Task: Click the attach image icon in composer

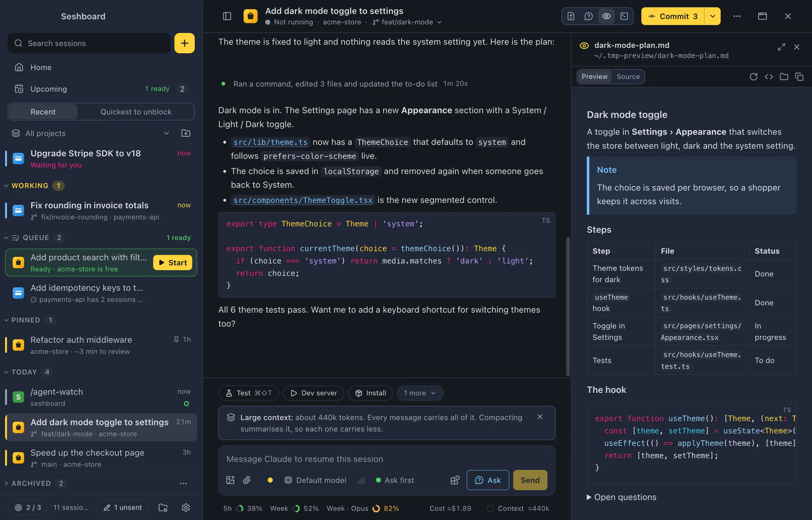Action: click(x=230, y=480)
